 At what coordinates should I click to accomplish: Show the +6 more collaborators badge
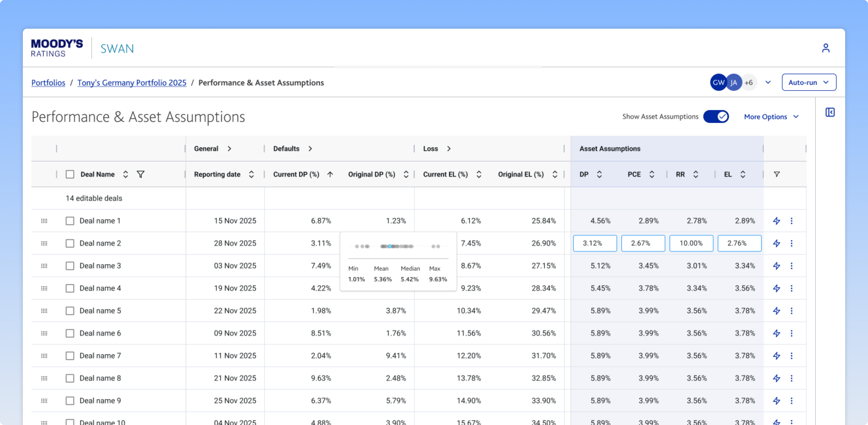pos(749,83)
